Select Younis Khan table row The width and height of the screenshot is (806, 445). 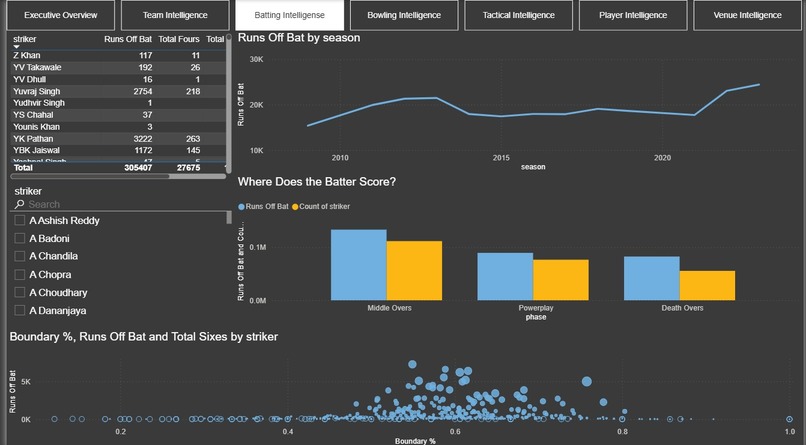pyautogui.click(x=118, y=127)
